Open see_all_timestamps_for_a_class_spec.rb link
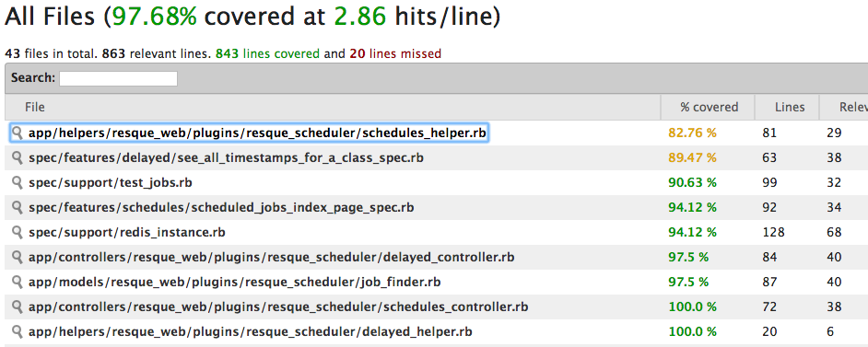Image resolution: width=868 pixels, height=347 pixels. pyautogui.click(x=226, y=158)
